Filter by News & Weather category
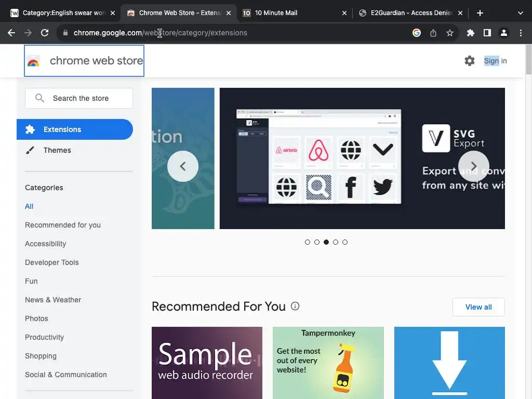The height and width of the screenshot is (399, 532). 53,300
